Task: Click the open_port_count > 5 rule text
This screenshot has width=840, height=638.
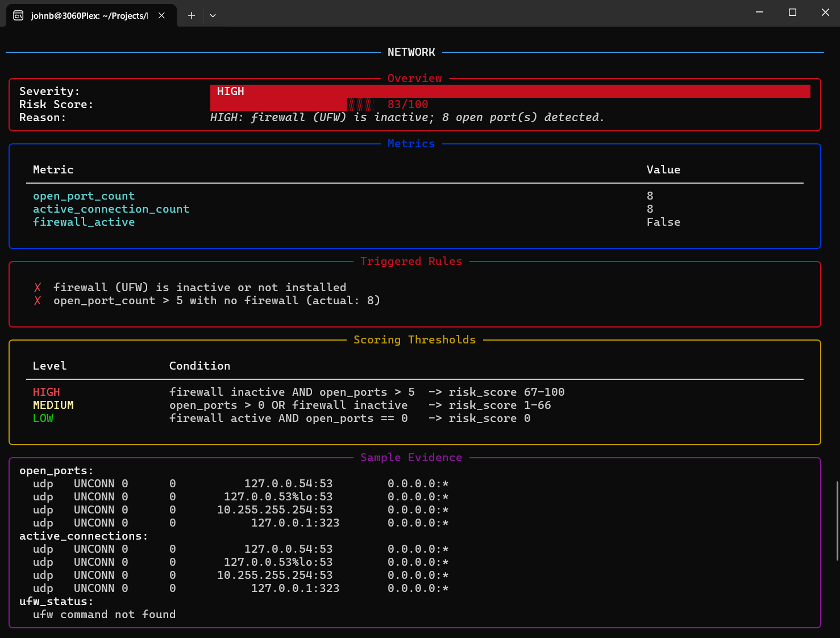Action: point(217,301)
